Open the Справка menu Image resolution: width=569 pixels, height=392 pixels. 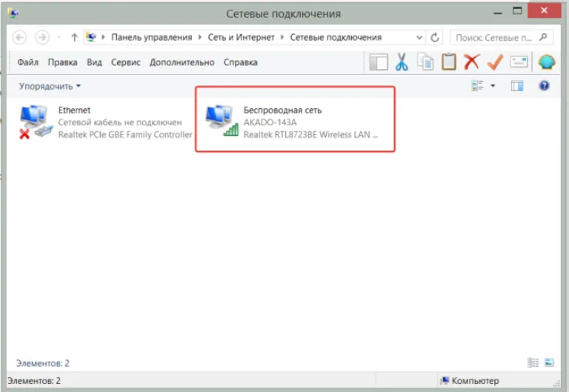pos(241,62)
